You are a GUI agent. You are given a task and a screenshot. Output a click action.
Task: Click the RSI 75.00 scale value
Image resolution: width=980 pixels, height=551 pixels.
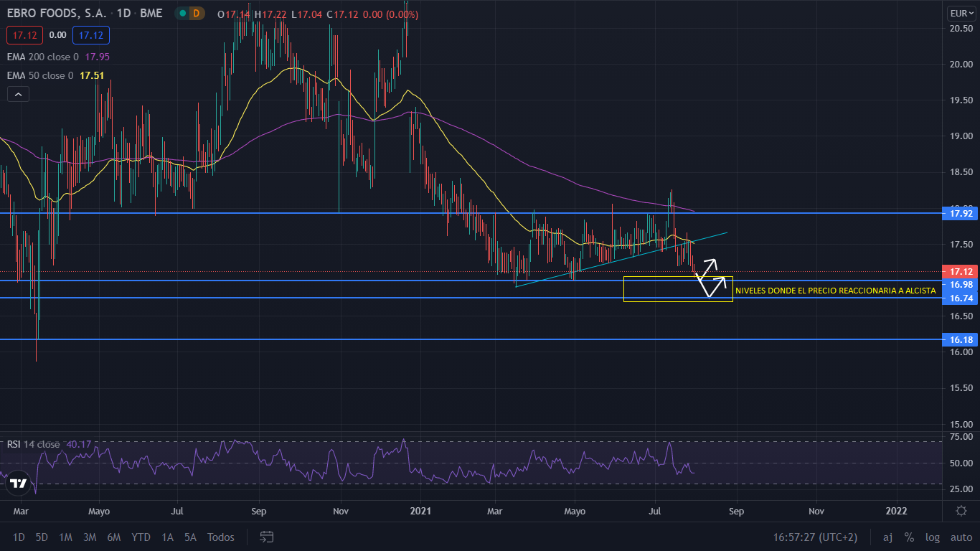click(x=961, y=436)
